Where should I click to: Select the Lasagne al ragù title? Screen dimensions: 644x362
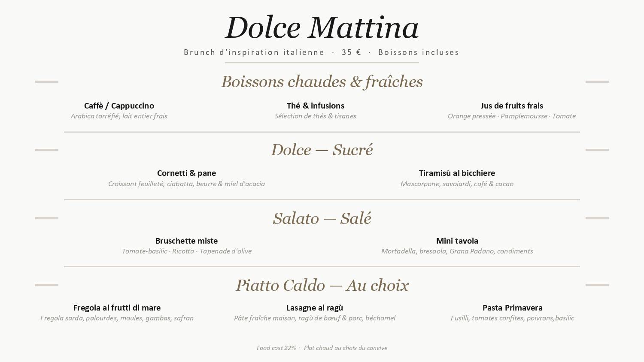[315, 308]
